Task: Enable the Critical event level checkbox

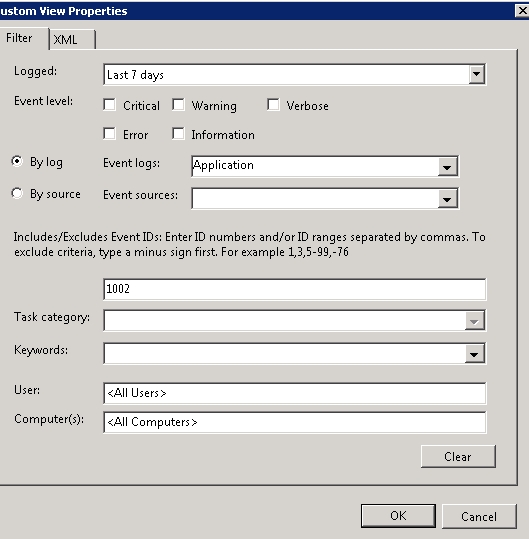Action: click(x=109, y=105)
